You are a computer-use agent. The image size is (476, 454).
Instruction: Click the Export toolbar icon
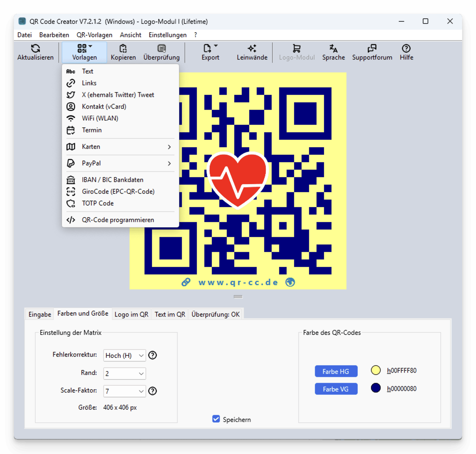coord(207,48)
